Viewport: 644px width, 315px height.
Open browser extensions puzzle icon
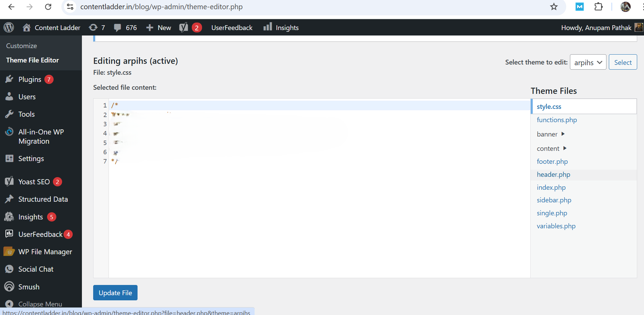598,7
